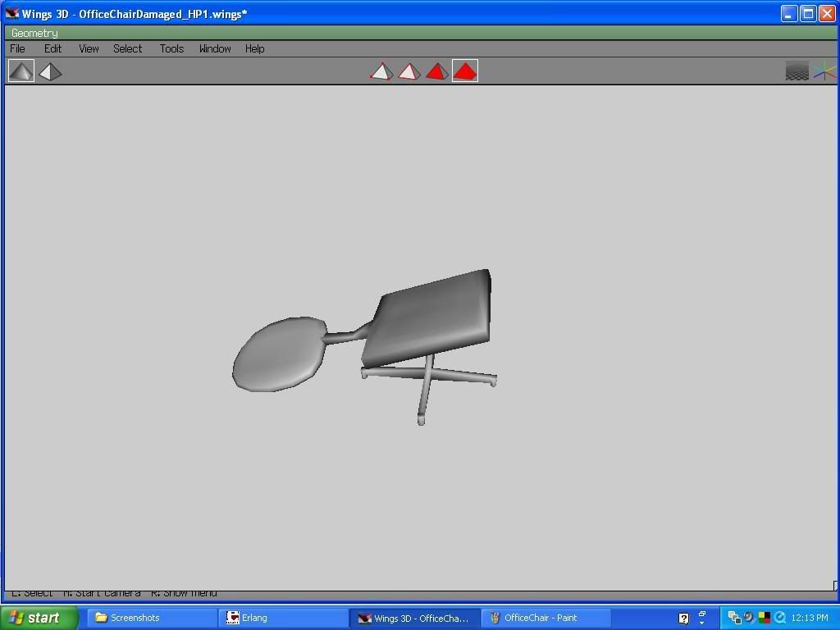Open the Window menu
840x630 pixels.
point(215,48)
